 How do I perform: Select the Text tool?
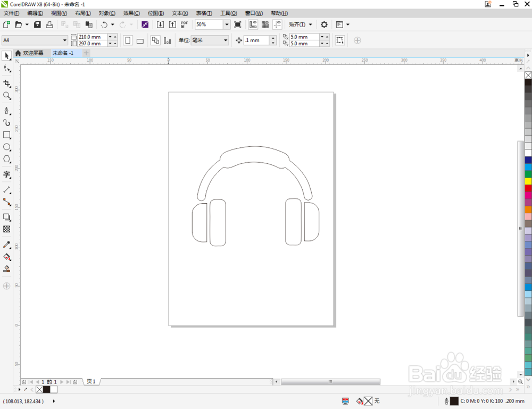point(6,174)
